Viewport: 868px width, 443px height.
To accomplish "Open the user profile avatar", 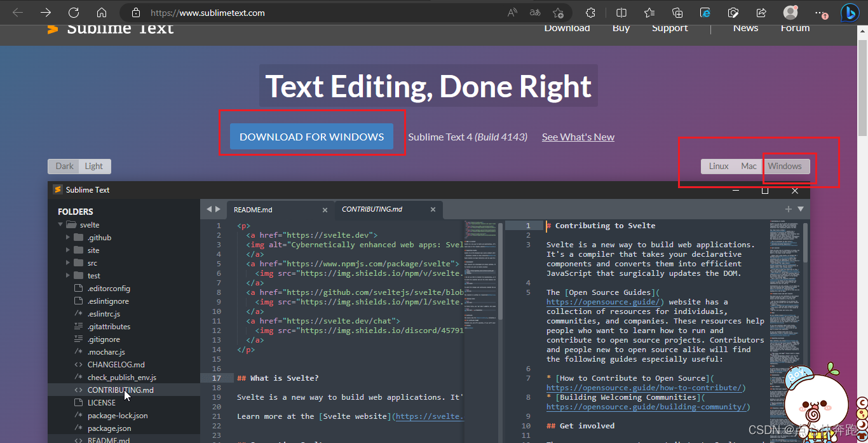I will point(790,13).
